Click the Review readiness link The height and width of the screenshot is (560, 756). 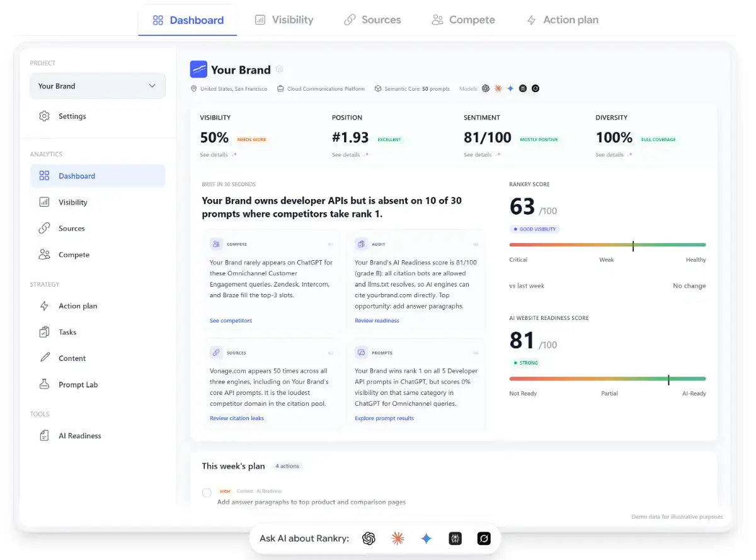click(x=377, y=321)
